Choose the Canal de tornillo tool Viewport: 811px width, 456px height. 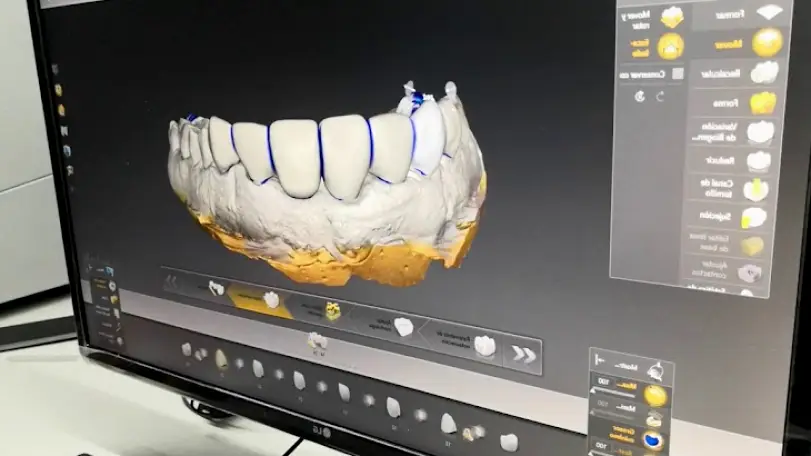[730, 189]
